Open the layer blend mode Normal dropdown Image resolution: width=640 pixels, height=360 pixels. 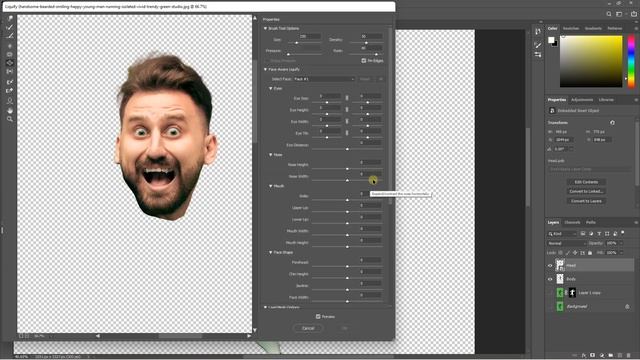(x=566, y=243)
